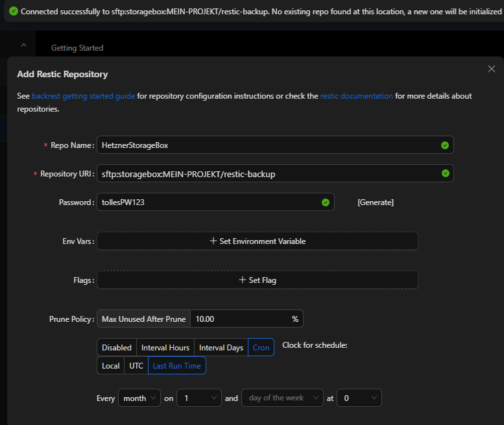
Task: Select Last Run Time clock option
Action: pyautogui.click(x=176, y=366)
